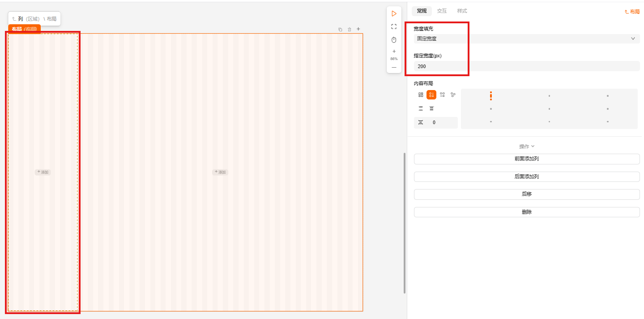Open the 宽度填充 dropdown showing 固定宽度
644x319 pixels.
coord(526,39)
